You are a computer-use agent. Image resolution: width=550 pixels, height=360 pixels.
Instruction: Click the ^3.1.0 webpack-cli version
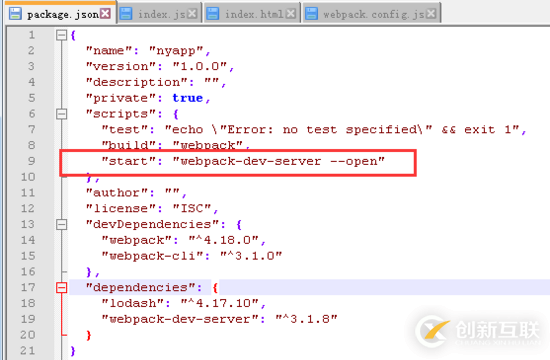251,256
